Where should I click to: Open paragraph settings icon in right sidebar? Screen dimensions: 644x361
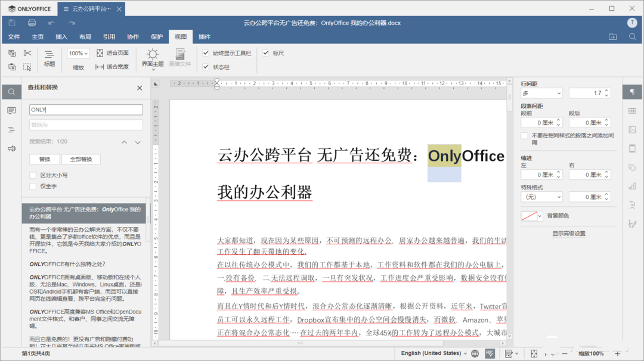(632, 92)
